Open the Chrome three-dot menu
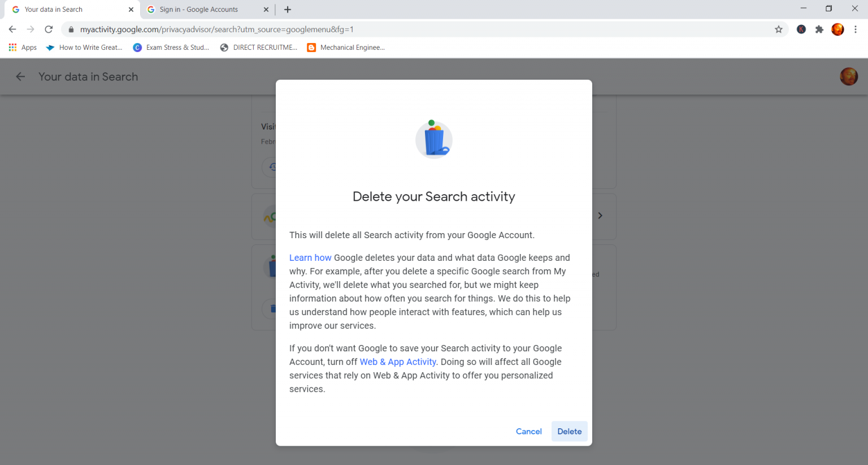868x465 pixels. [x=856, y=29]
